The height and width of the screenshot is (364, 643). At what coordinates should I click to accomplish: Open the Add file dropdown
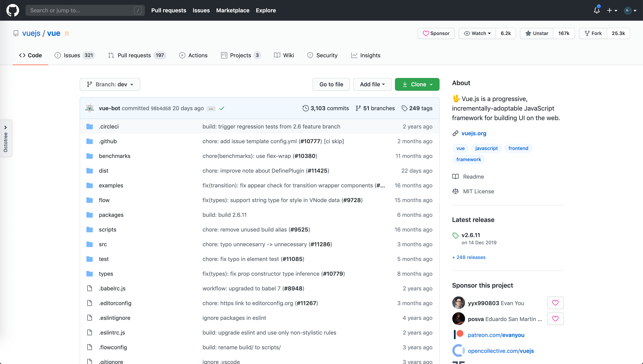(x=372, y=84)
